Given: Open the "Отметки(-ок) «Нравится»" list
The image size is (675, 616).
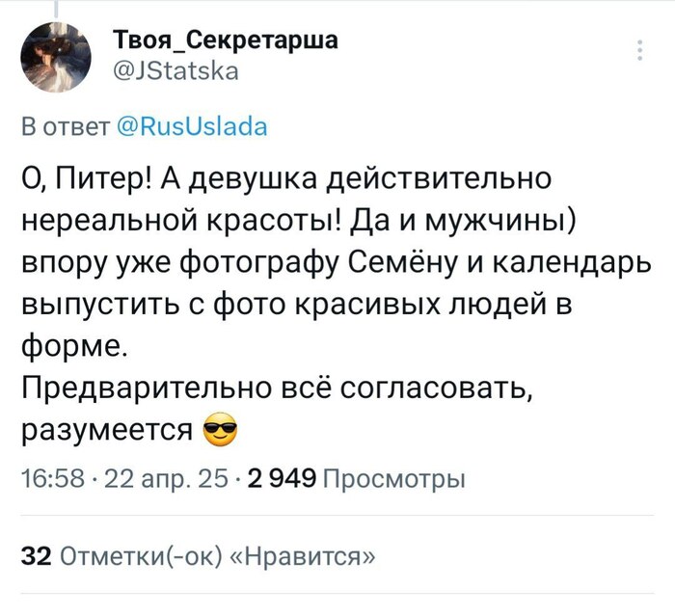Looking at the screenshot, I should (x=217, y=555).
